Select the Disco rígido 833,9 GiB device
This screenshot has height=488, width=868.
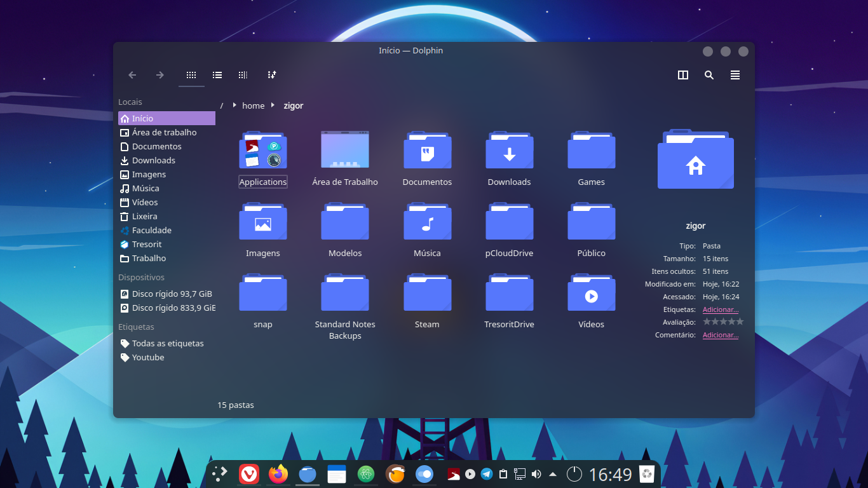click(166, 308)
